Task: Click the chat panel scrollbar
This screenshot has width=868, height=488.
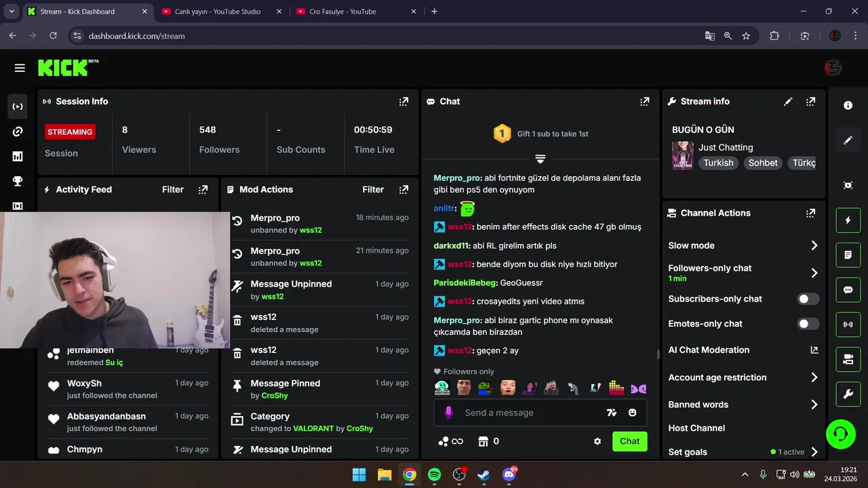Action: [658, 354]
